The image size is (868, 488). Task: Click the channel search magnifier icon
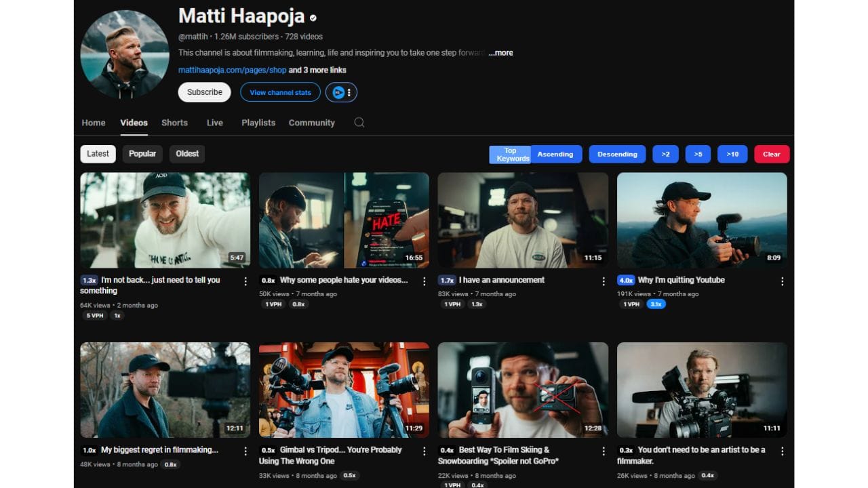(x=359, y=123)
